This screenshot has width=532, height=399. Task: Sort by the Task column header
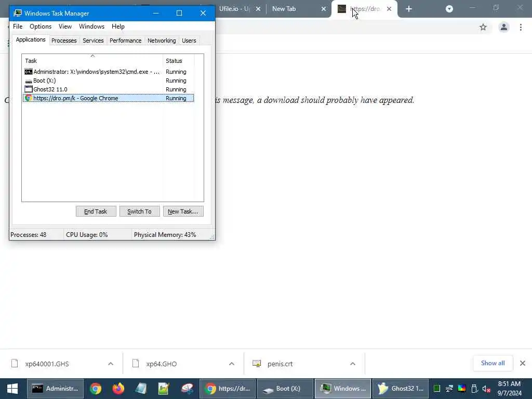click(92, 61)
